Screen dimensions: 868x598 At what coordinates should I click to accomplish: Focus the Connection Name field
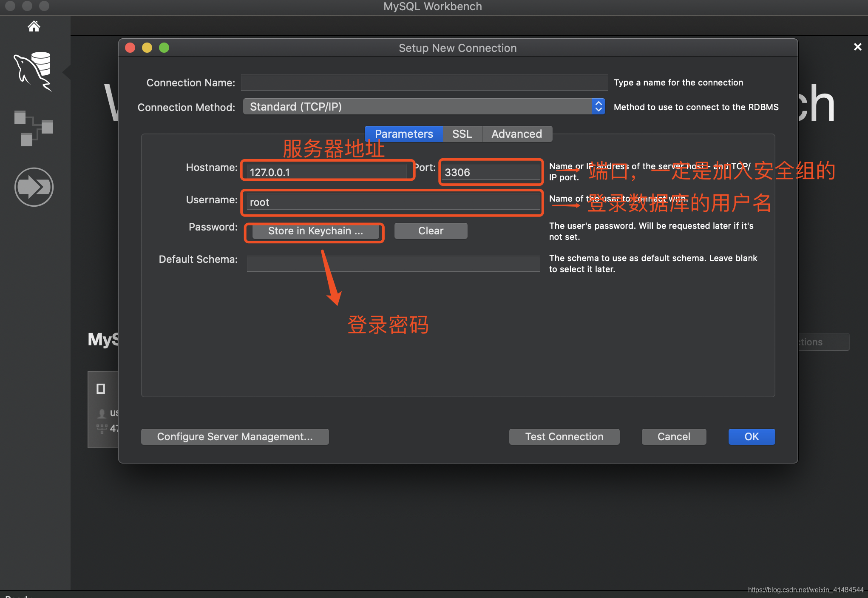[x=424, y=83]
